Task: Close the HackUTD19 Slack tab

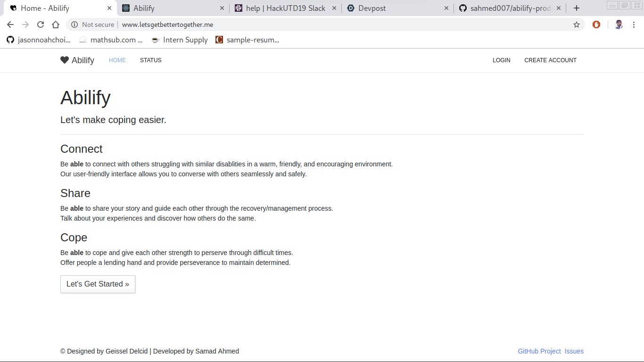Action: pyautogui.click(x=334, y=8)
